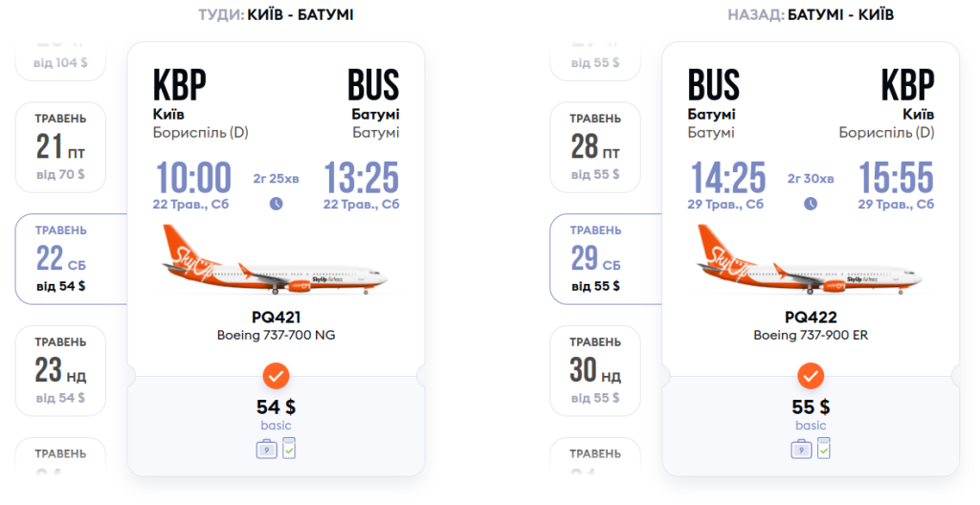Click the 54 $ basic fare price
Image resolution: width=980 pixels, height=505 pixels.
click(x=276, y=406)
